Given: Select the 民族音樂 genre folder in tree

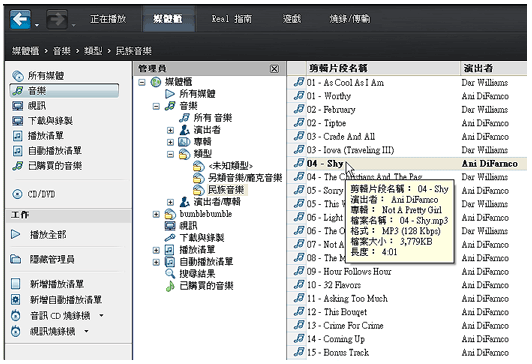Looking at the screenshot, I should (x=226, y=190).
